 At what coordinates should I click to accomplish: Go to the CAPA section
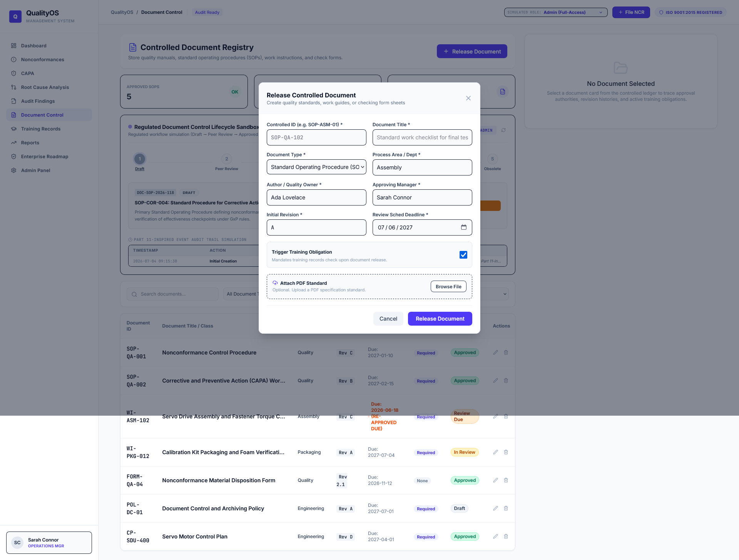(49, 74)
